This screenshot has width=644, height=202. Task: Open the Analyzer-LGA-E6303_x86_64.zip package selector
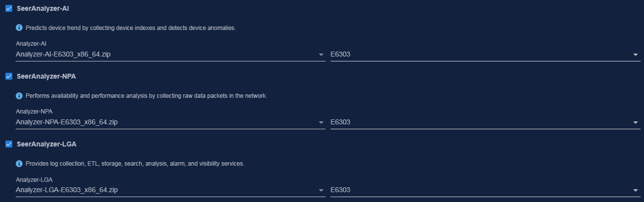click(x=170, y=190)
